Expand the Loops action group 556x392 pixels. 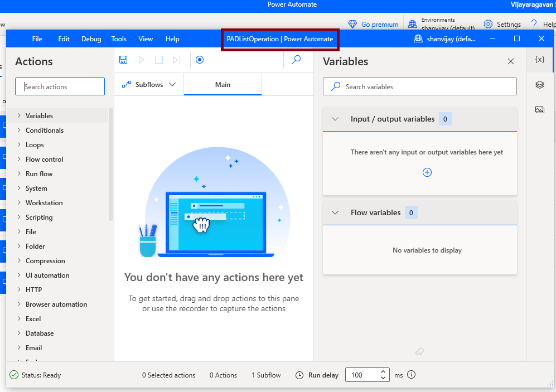tap(19, 144)
